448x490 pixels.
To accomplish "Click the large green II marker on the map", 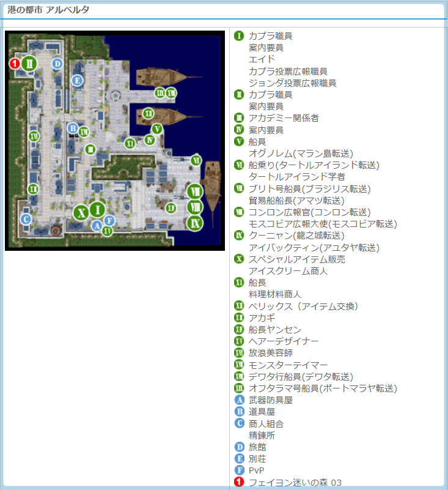I will pyautogui.click(x=29, y=63).
